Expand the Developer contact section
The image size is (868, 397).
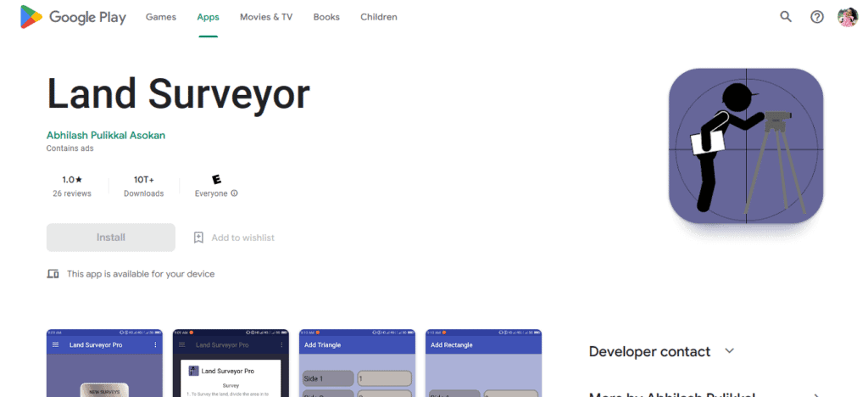click(x=661, y=351)
